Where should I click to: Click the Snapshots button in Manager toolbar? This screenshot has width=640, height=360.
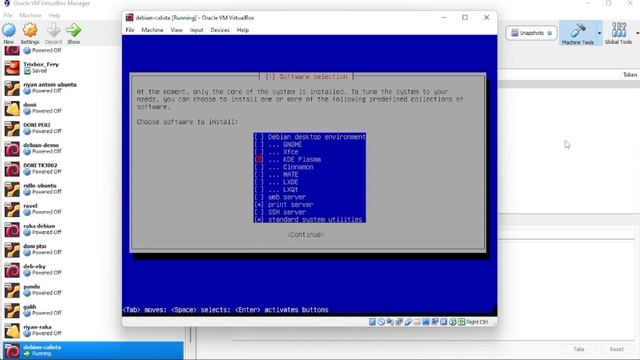[x=531, y=33]
